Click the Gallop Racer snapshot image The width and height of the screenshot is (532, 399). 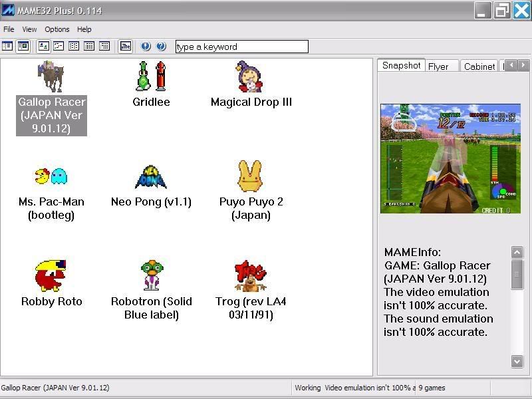point(450,159)
